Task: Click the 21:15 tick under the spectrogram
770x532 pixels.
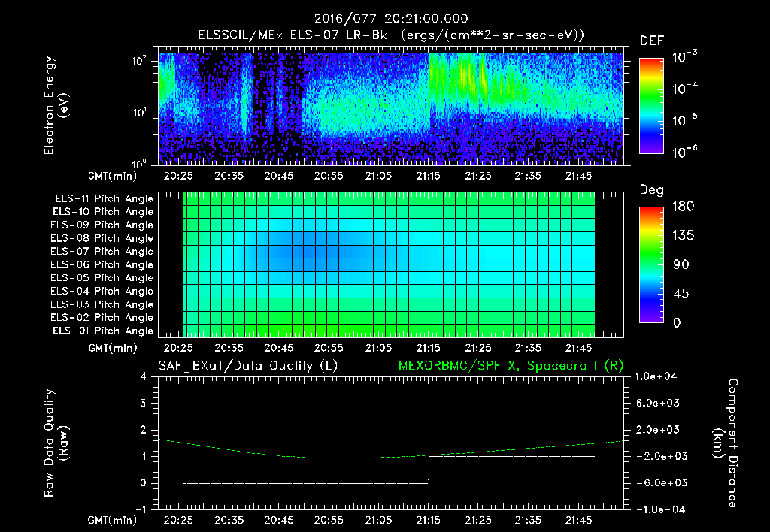Action: 428,176
